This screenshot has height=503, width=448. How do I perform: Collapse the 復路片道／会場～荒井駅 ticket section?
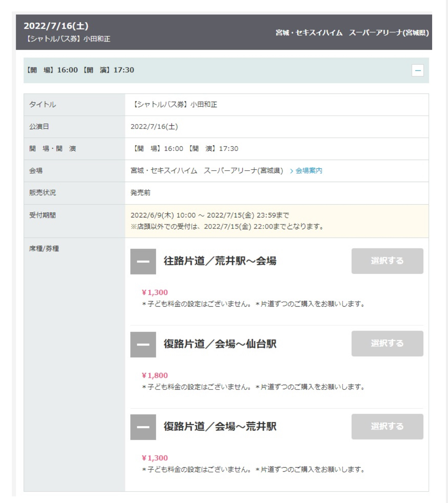click(143, 427)
